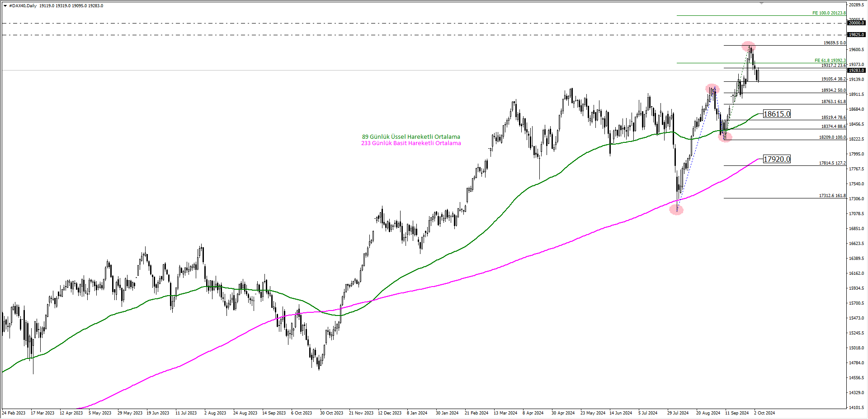Click the 6 Oct 2023 date label
This screenshot has height=419, width=868.
pyautogui.click(x=302, y=413)
